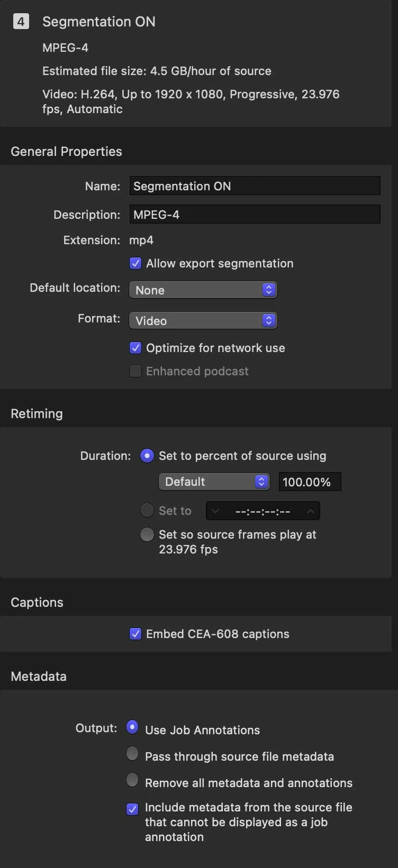Select the Set to duration radio button

(x=147, y=510)
